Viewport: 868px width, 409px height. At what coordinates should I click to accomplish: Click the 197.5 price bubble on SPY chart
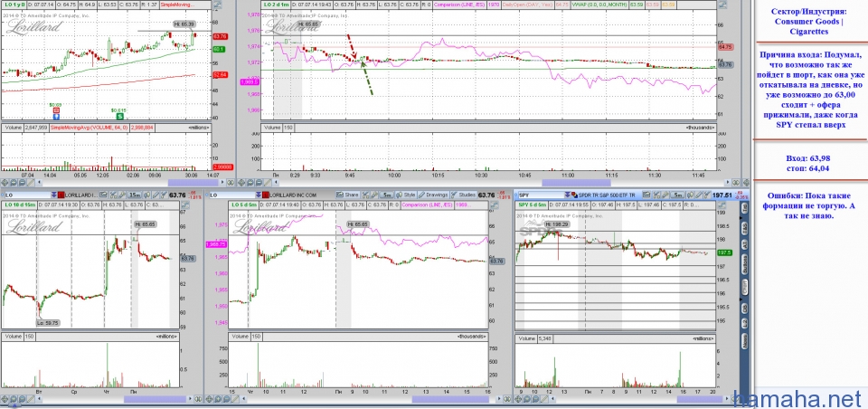point(725,252)
